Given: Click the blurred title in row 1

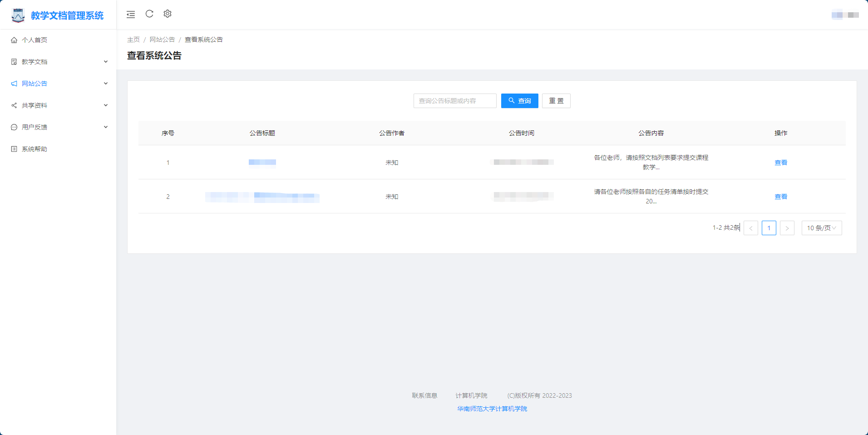Looking at the screenshot, I should (262, 163).
